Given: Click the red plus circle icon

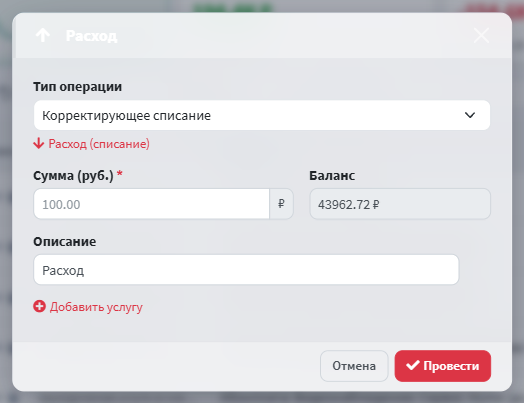Looking at the screenshot, I should point(39,306).
